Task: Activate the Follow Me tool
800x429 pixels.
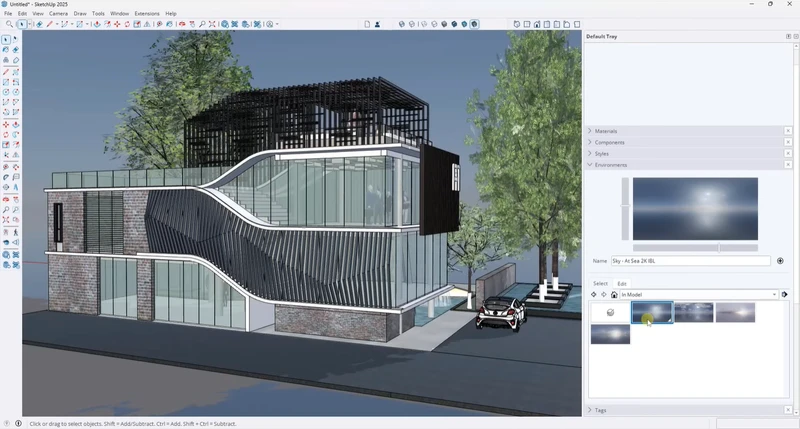Action: click(x=16, y=134)
